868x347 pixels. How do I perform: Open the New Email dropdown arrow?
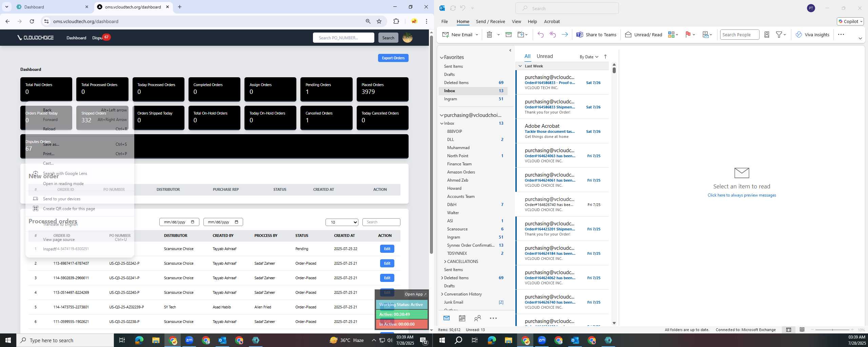[477, 35]
